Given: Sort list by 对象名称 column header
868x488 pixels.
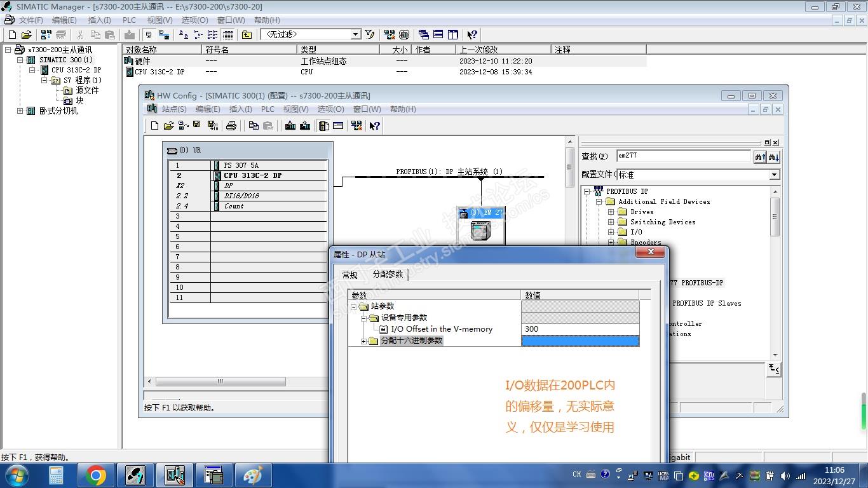Looking at the screenshot, I should [x=162, y=50].
